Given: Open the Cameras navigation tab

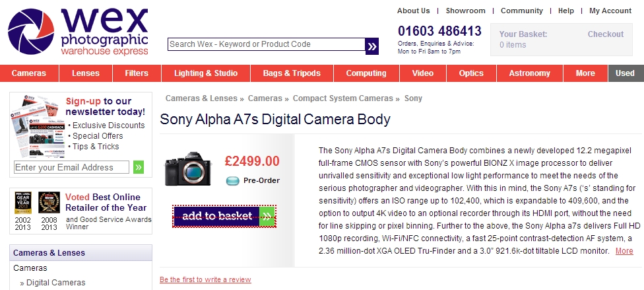Looking at the screenshot, I should pyautogui.click(x=29, y=73).
